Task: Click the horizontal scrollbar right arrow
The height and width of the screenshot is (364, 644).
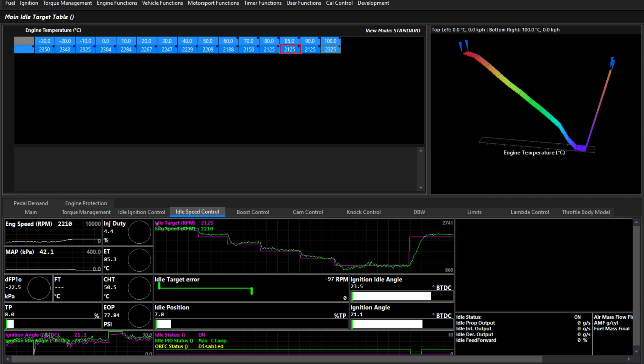Action: pyautogui.click(x=629, y=359)
